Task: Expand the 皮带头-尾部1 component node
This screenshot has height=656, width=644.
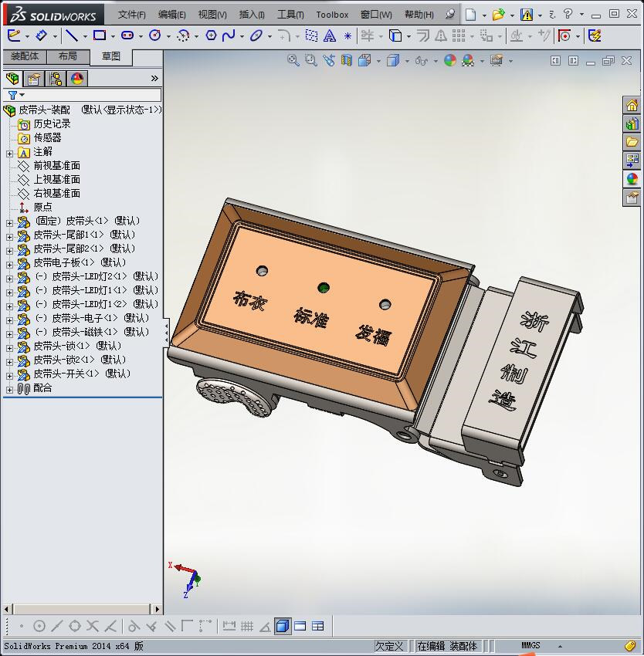Action: coord(9,235)
